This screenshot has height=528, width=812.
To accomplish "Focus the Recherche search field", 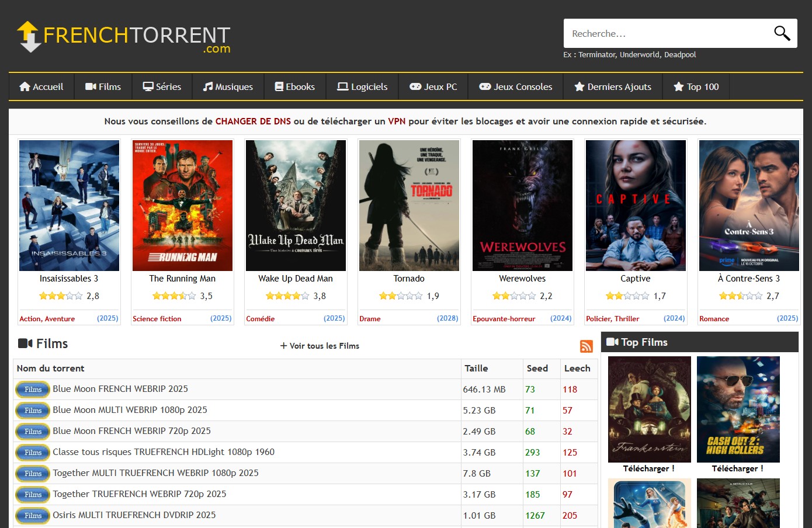I will 666,33.
